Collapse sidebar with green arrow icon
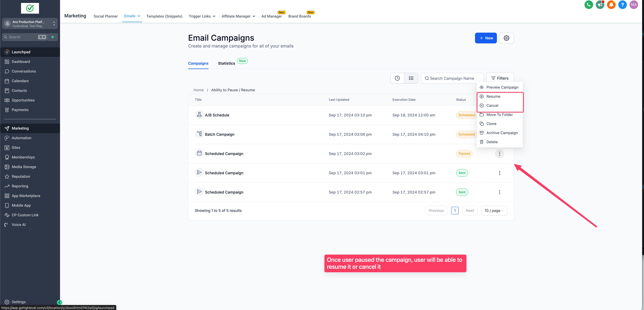 [59, 302]
